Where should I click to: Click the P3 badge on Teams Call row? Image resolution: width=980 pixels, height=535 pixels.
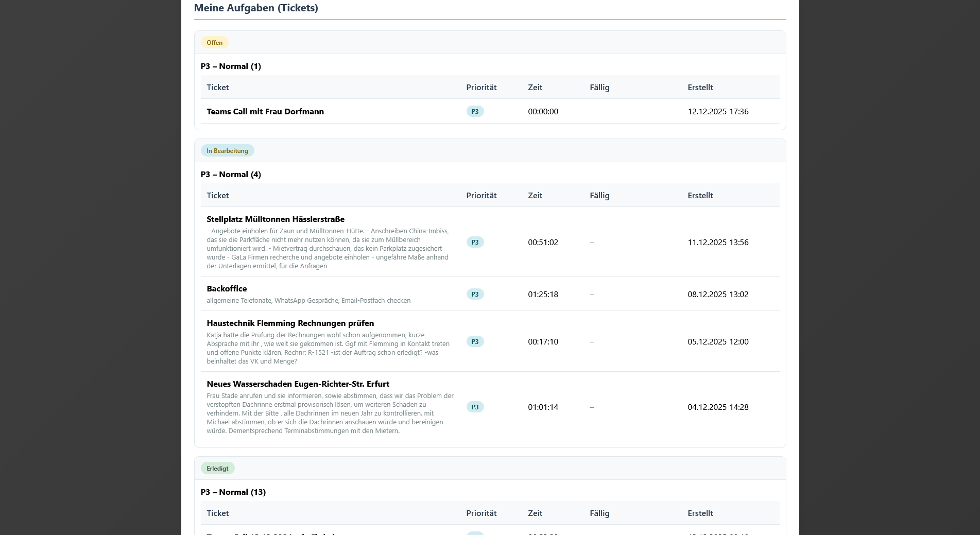point(475,112)
